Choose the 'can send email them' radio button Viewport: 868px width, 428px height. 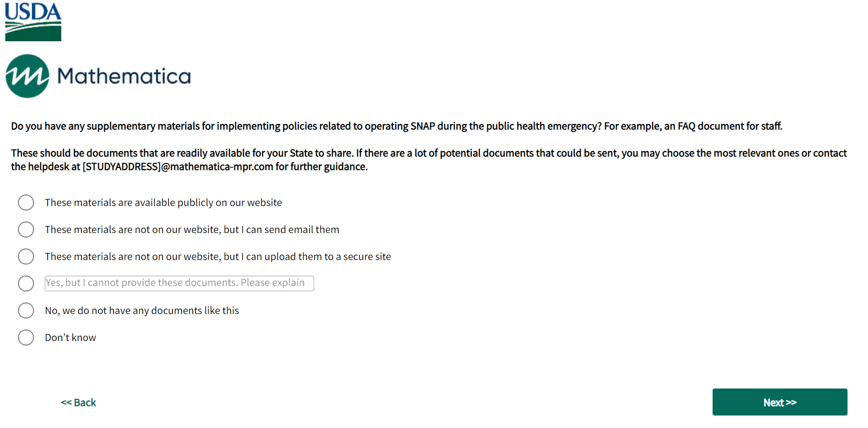coord(26,229)
